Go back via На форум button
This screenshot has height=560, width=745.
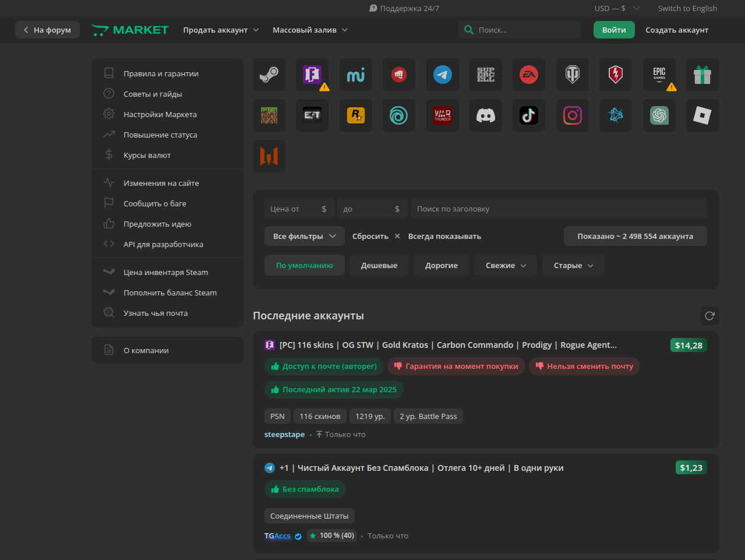click(x=47, y=30)
